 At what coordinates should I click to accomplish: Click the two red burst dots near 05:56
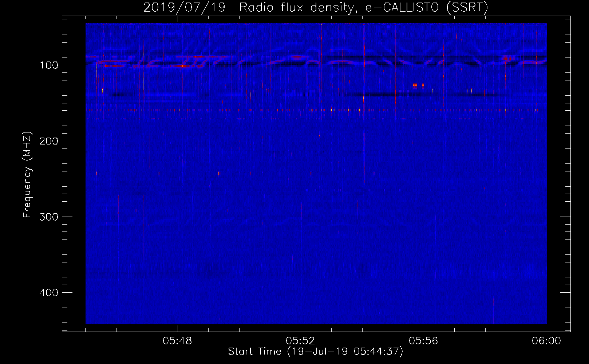[419, 86]
